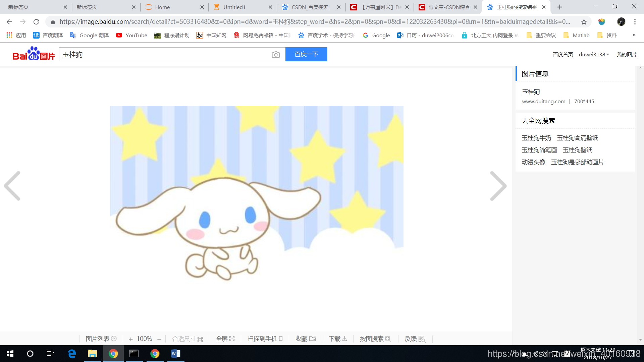Open the Matlab bookmark folder
Screen dimensions: 644x362
pyautogui.click(x=577, y=35)
